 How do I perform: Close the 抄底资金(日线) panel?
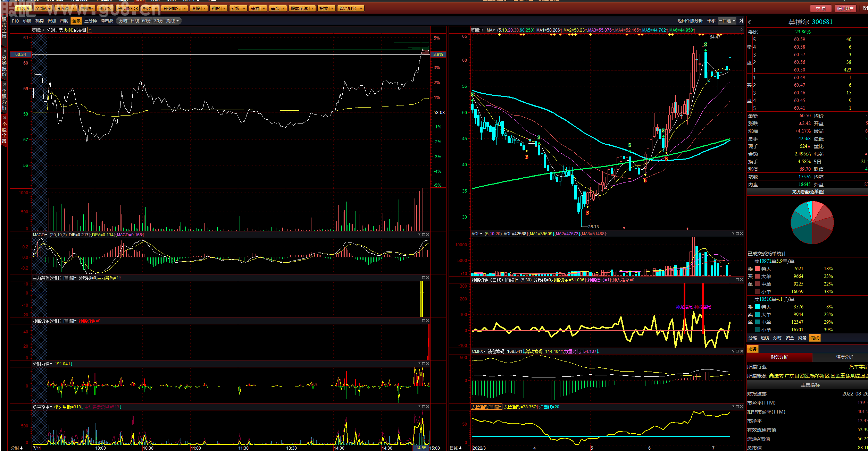(x=742, y=280)
